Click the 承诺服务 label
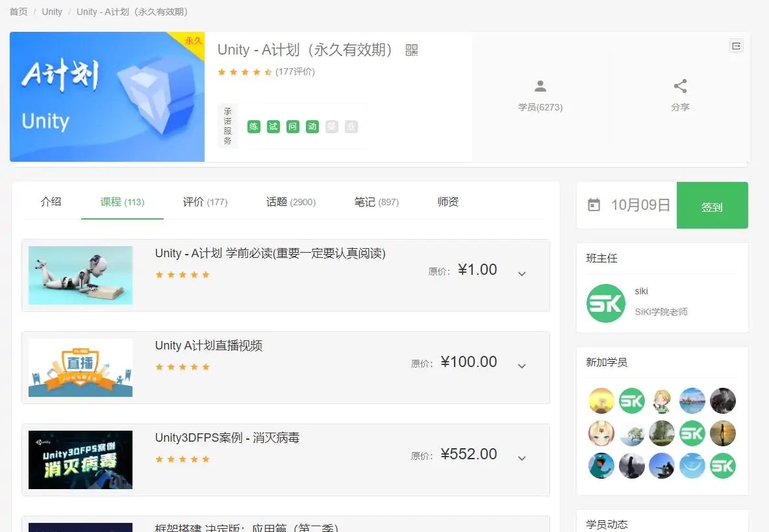 point(227,126)
